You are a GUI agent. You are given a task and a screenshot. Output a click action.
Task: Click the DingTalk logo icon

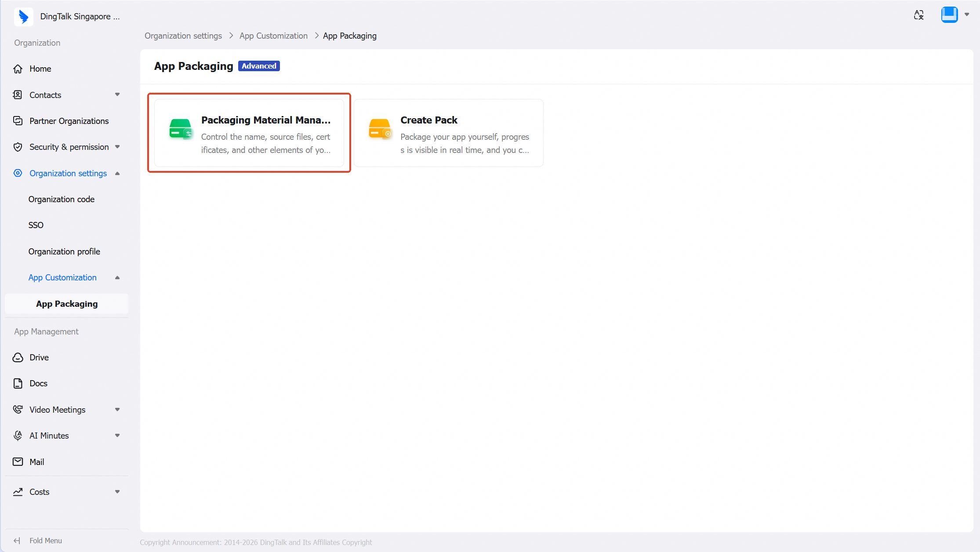coord(24,17)
